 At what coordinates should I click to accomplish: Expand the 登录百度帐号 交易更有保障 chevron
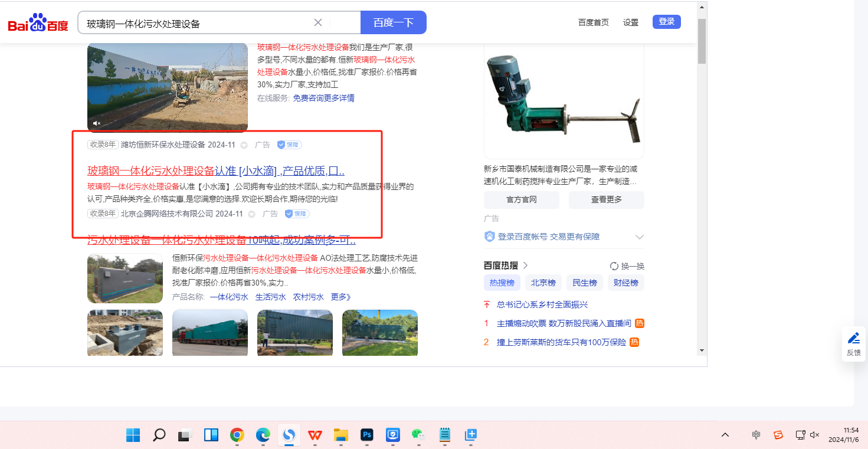(x=639, y=237)
